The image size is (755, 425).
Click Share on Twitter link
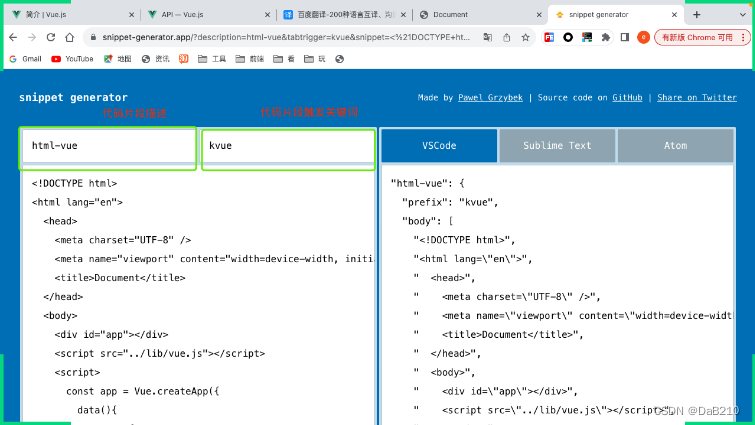click(x=697, y=97)
